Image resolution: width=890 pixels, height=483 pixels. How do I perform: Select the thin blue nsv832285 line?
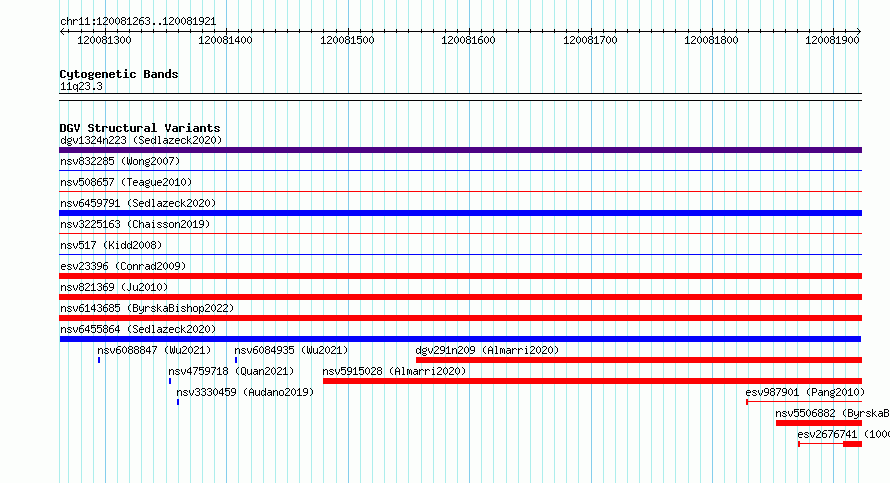[460, 170]
